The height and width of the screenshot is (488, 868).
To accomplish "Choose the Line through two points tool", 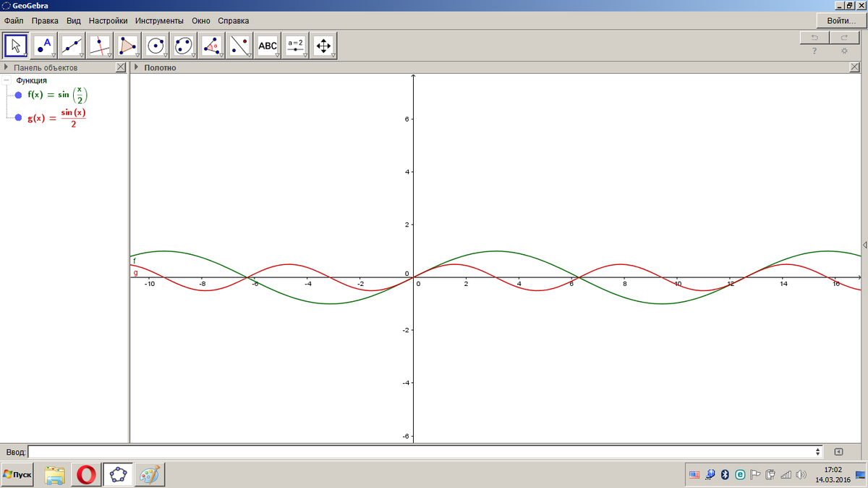I will tap(72, 46).
